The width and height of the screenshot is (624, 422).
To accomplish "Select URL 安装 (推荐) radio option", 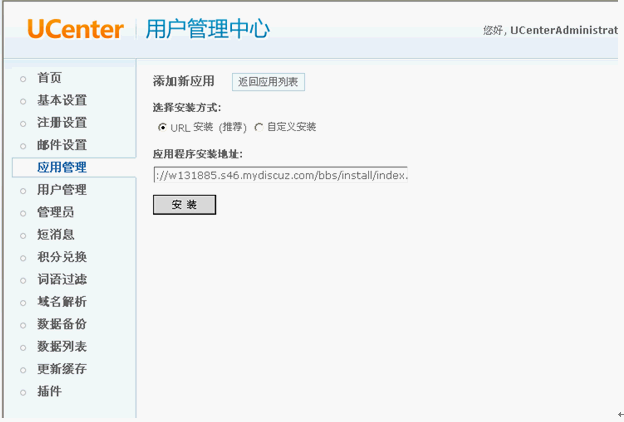I will (162, 127).
